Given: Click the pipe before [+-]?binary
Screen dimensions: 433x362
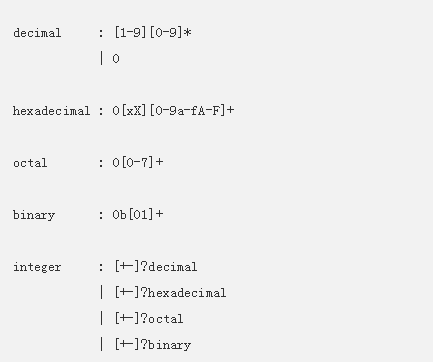Looking at the screenshot, I should coord(101,345).
